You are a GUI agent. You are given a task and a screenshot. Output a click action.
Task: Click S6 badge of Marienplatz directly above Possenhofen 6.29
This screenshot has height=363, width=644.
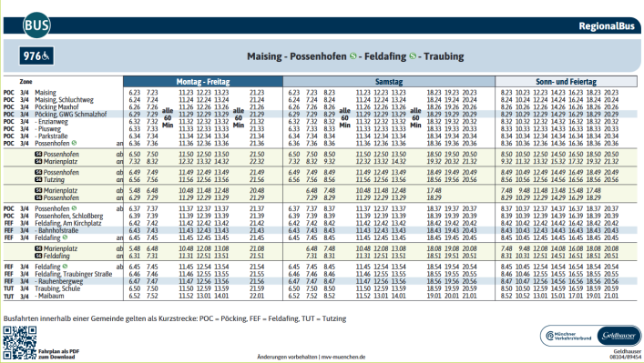pos(38,190)
